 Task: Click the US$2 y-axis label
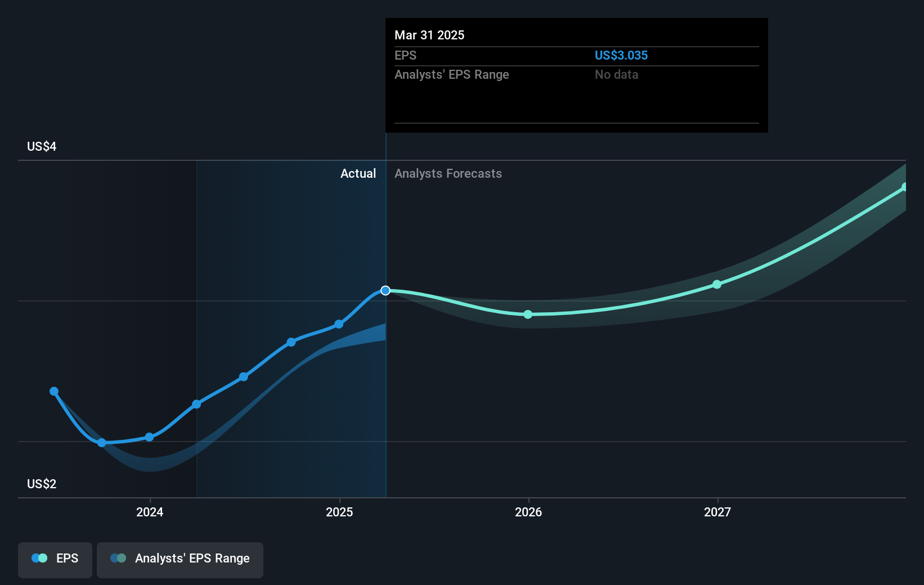(x=42, y=484)
